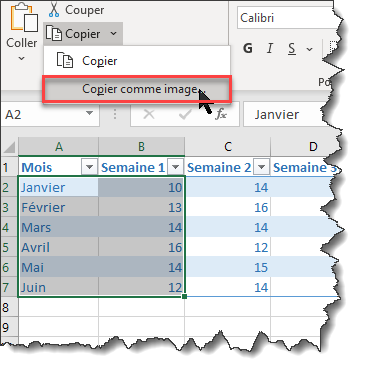This screenshot has height=375, width=367.
Task: Select Semaine 1 value 10 for Janvier
Action: [141, 188]
